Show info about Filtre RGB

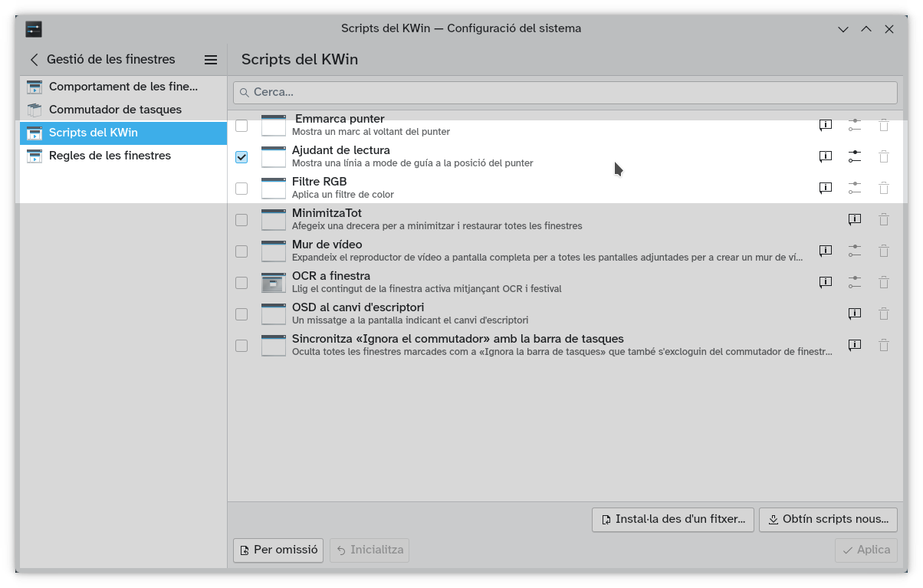[x=826, y=188]
